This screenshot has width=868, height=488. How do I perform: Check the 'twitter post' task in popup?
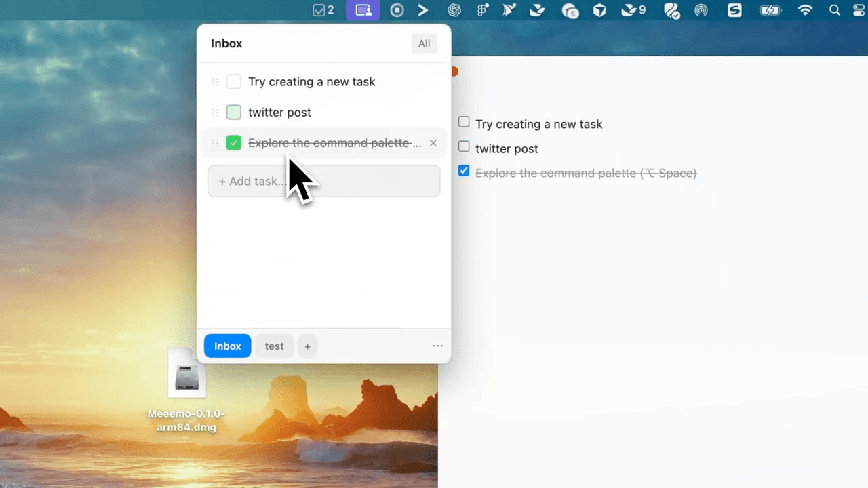coord(234,113)
